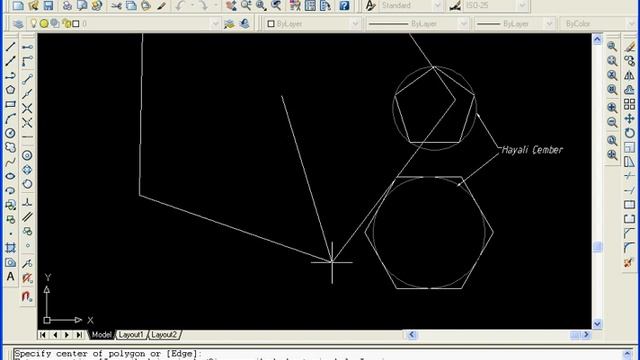Switch to the Model tab
640x360 pixels.
point(101,335)
